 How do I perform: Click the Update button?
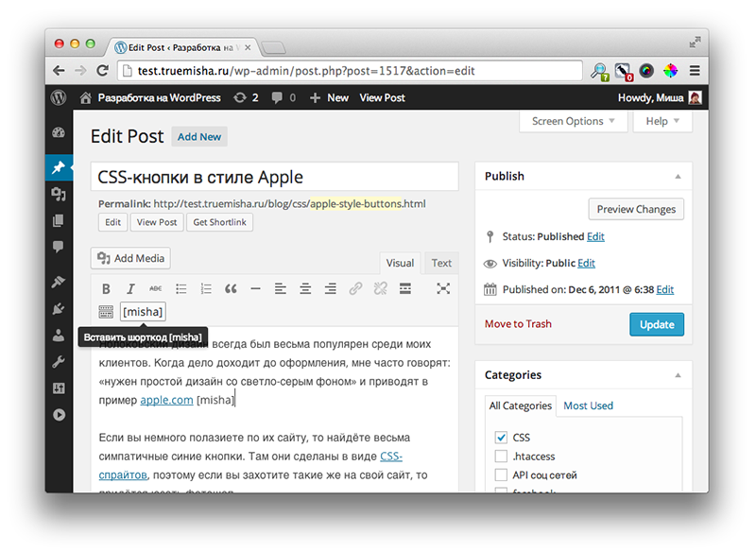tap(656, 324)
